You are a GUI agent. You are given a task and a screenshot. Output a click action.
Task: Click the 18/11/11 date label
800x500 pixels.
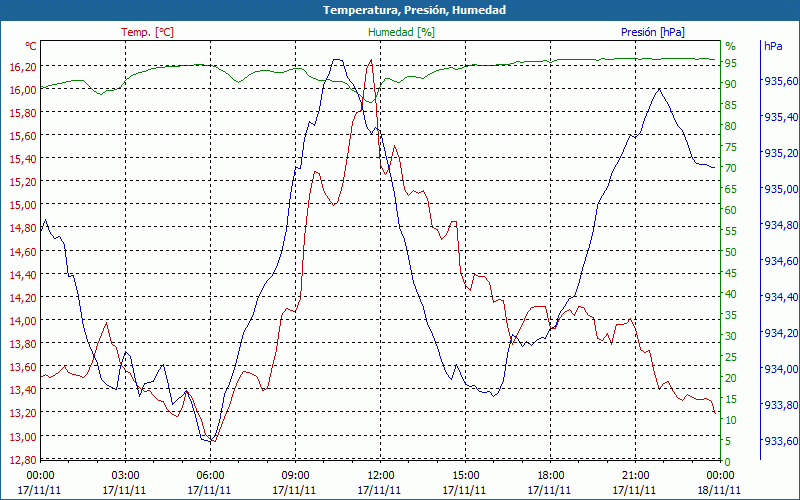(719, 490)
